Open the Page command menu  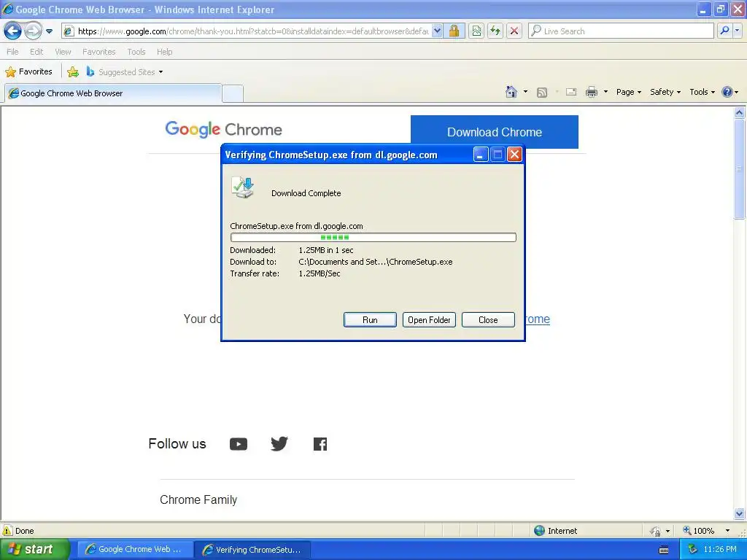click(x=628, y=92)
